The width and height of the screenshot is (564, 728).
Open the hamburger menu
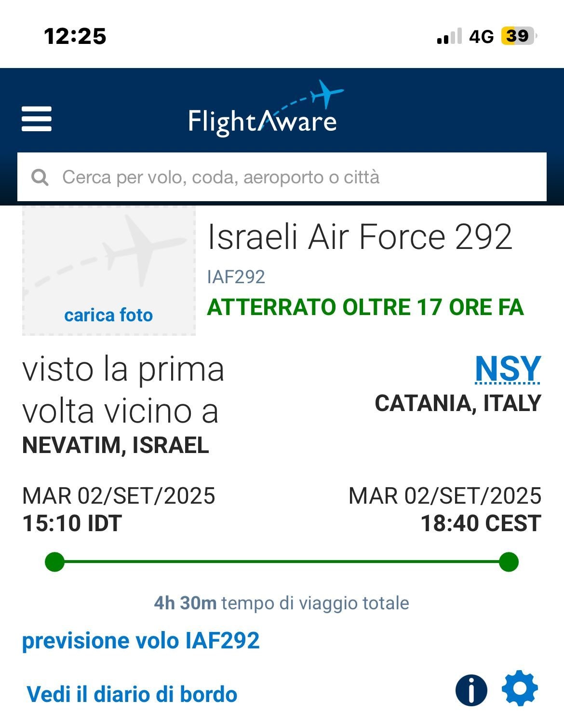pyautogui.click(x=37, y=119)
